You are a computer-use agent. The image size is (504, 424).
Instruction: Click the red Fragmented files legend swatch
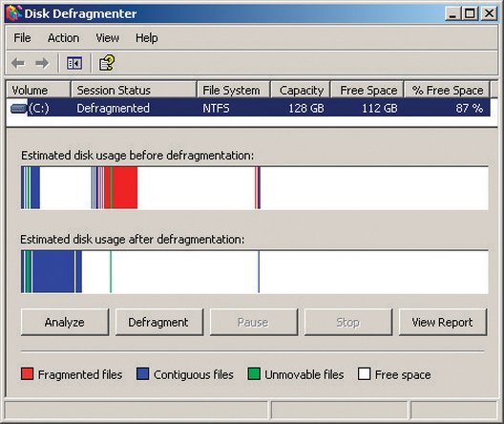click(x=27, y=374)
